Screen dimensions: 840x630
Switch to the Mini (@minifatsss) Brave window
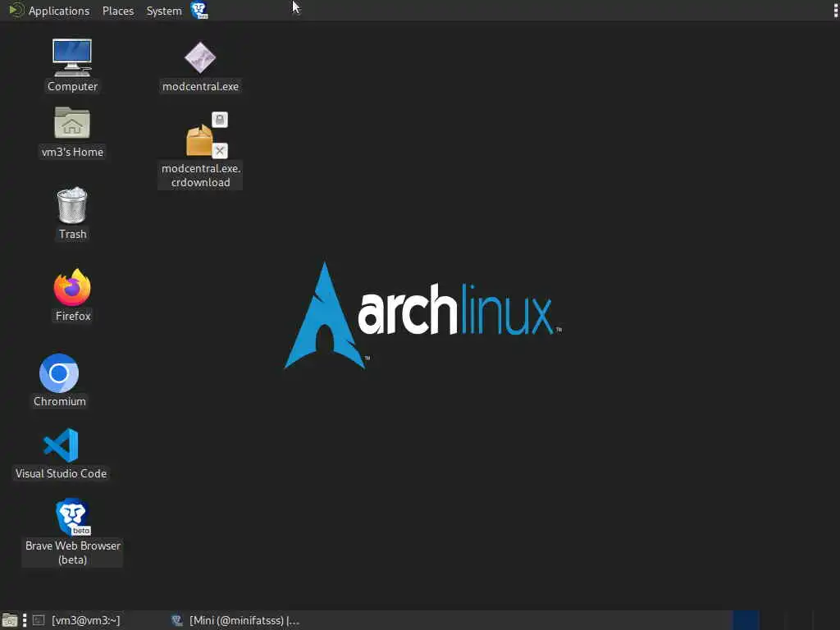pos(235,620)
